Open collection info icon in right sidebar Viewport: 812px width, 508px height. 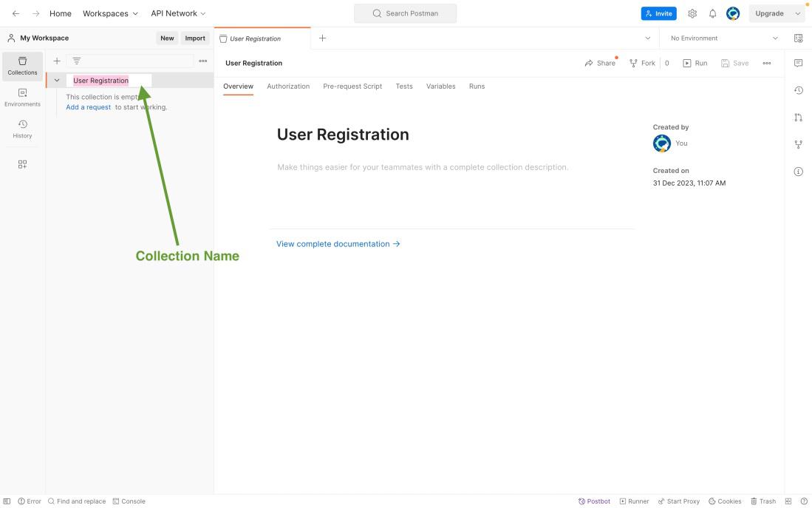click(x=798, y=172)
